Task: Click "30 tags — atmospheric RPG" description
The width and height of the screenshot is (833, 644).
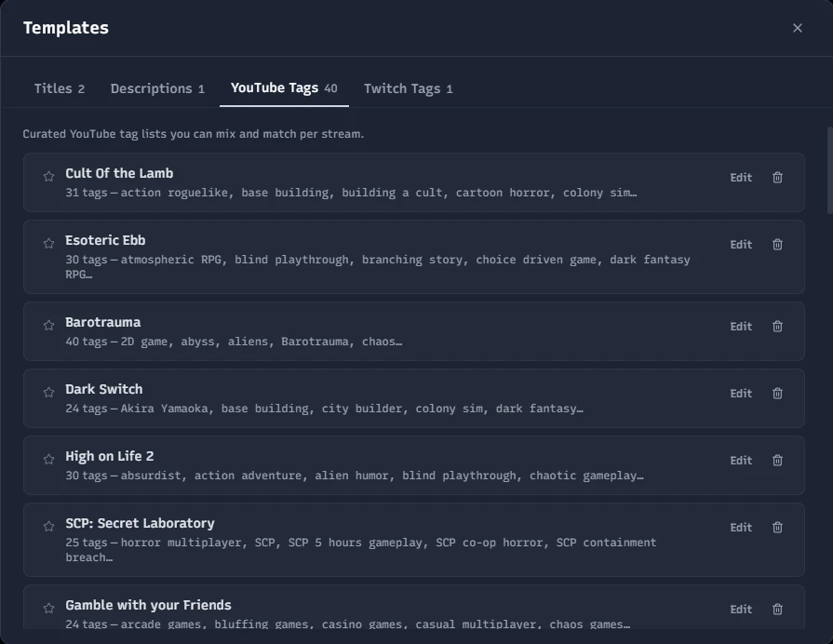Action: [378, 267]
